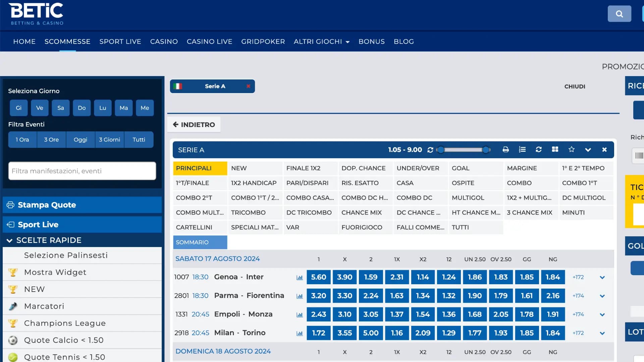The height and width of the screenshot is (362, 644).
Task: Click the list view icon in league toolbar
Action: (522, 150)
